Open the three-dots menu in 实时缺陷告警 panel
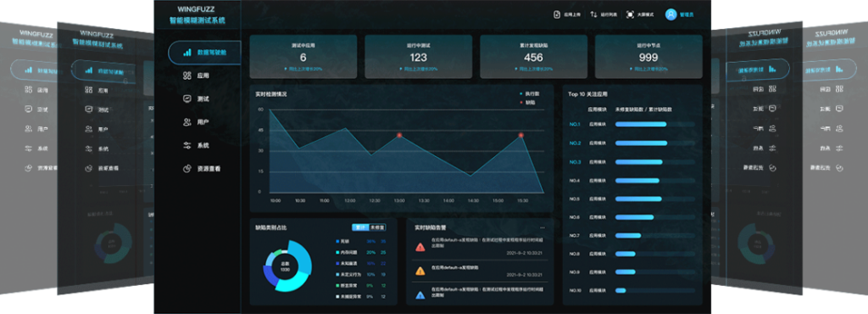The image size is (868, 314). pos(542,227)
